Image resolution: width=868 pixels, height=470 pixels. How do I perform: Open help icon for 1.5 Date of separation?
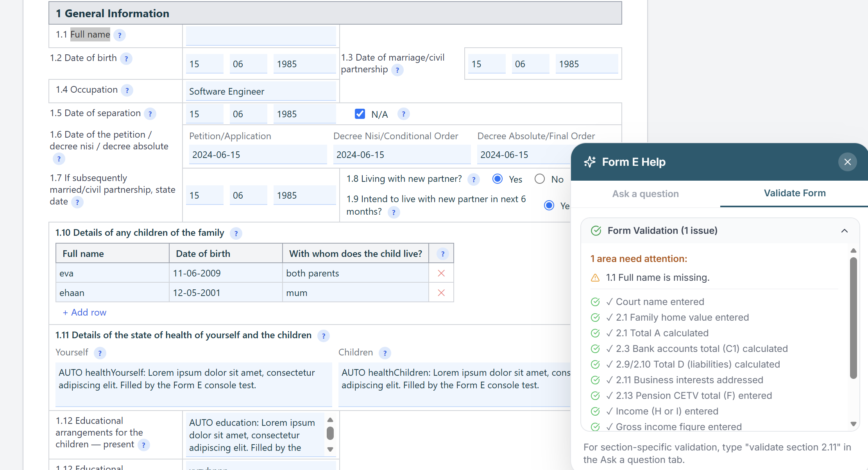[150, 114]
